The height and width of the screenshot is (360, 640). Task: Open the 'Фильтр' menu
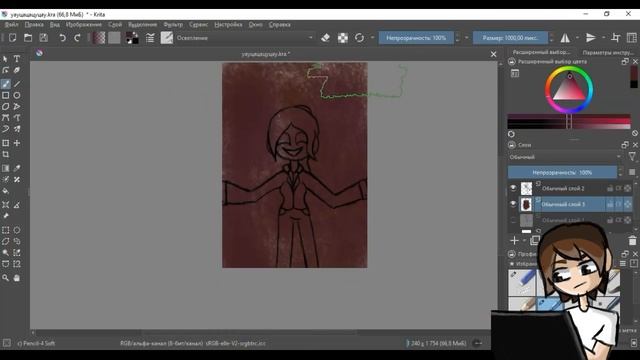173,25
